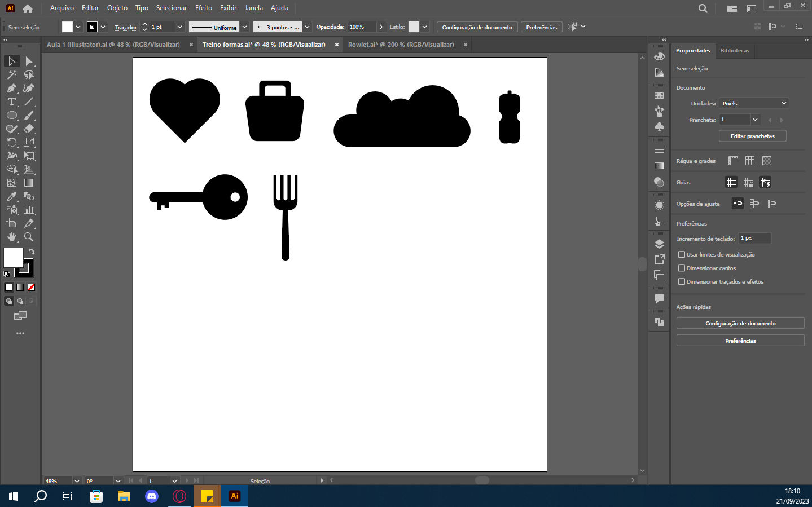Open the search icon in title bar
This screenshot has height=507, width=812.
(703, 8)
